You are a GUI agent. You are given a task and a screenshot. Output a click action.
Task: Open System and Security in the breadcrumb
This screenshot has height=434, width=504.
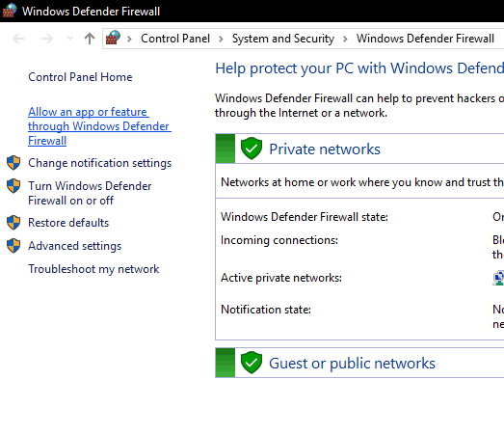coord(283,39)
